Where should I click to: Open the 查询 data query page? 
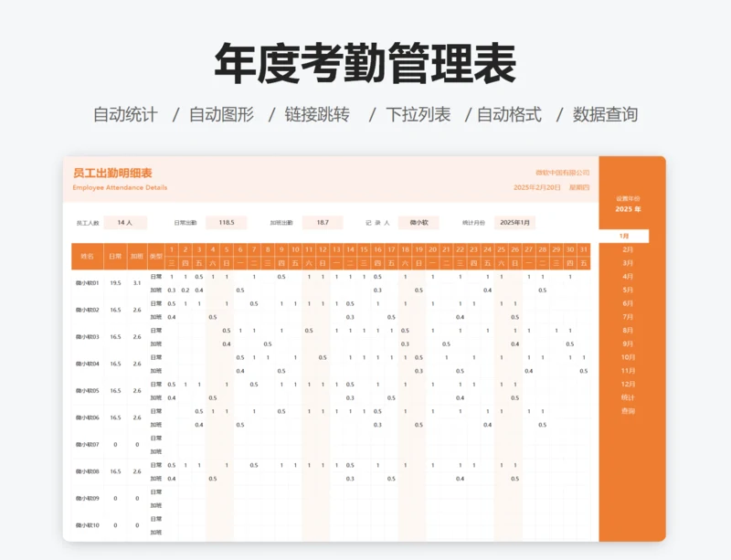pyautogui.click(x=628, y=411)
